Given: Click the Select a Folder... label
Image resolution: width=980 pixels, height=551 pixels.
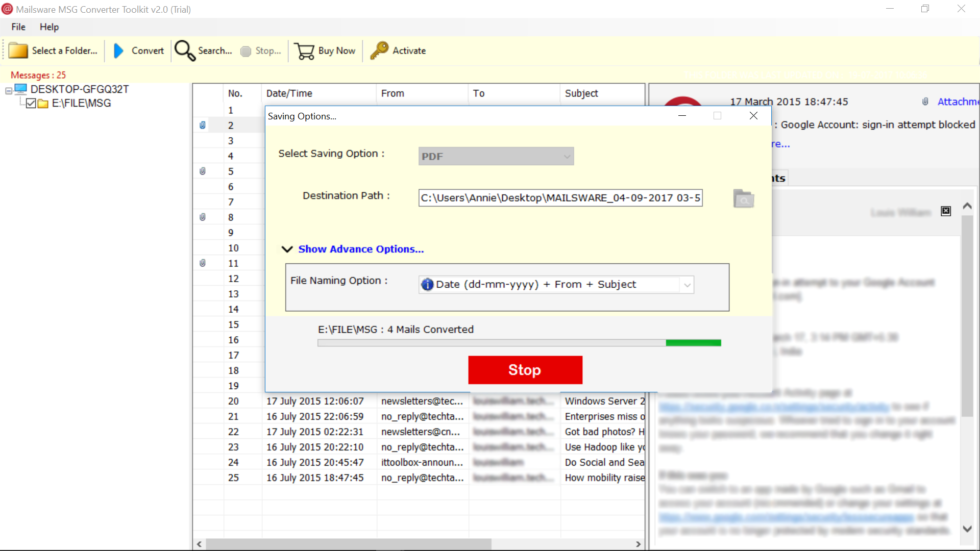Looking at the screenshot, I should point(64,51).
